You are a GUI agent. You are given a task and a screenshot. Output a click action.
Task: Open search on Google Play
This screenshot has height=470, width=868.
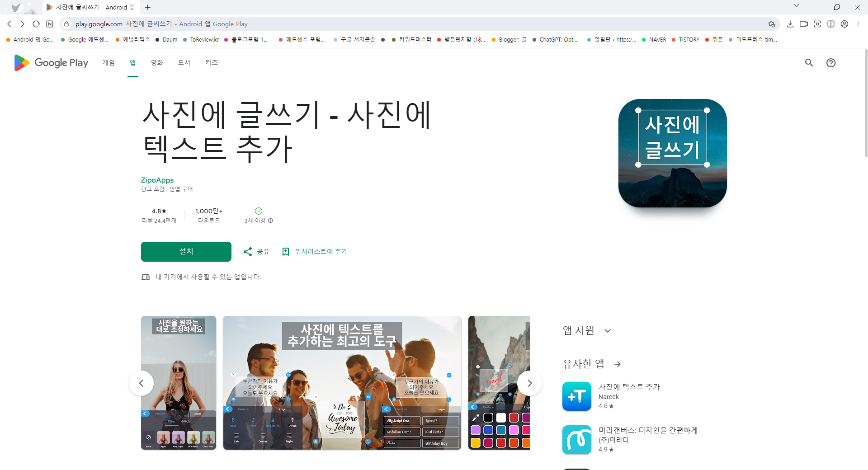(809, 63)
